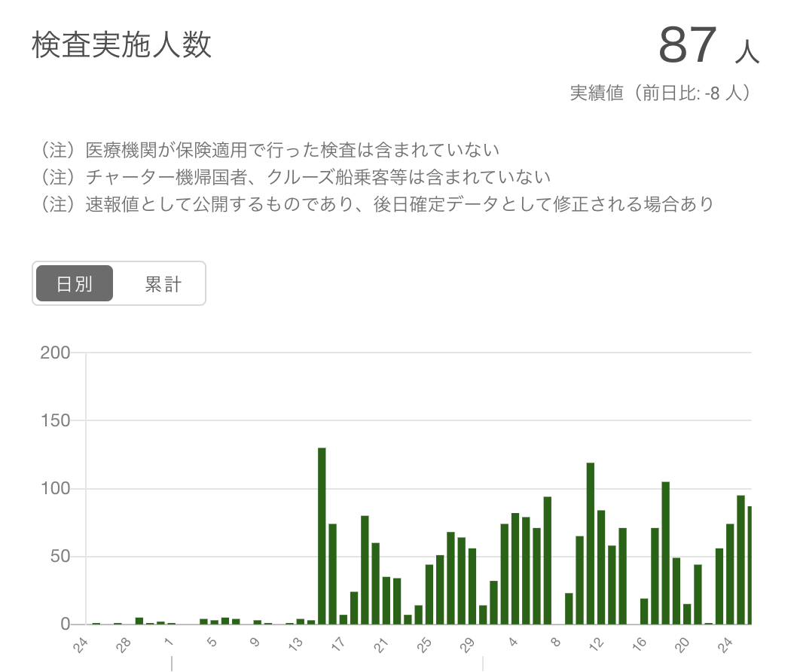Screen dimensions: 794x672
Task: Click the x-axis label 16
Action: (x=639, y=644)
